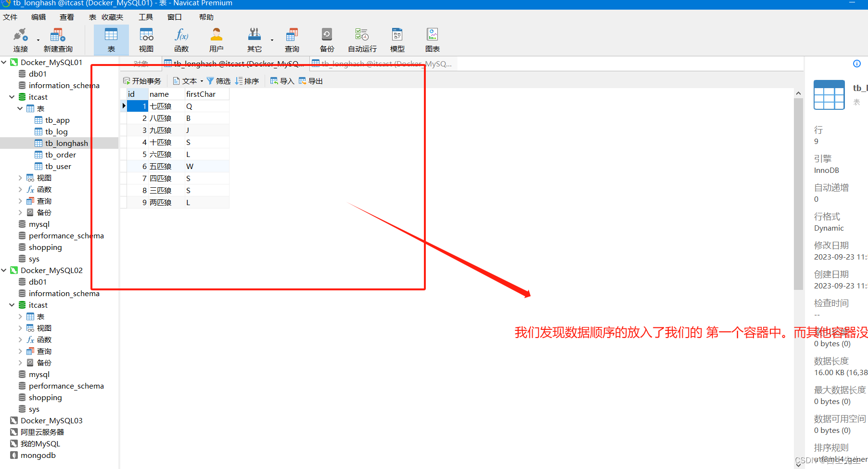This screenshot has height=469, width=868.
Task: Click the Connection (连接) toolbar icon
Action: (x=20, y=40)
